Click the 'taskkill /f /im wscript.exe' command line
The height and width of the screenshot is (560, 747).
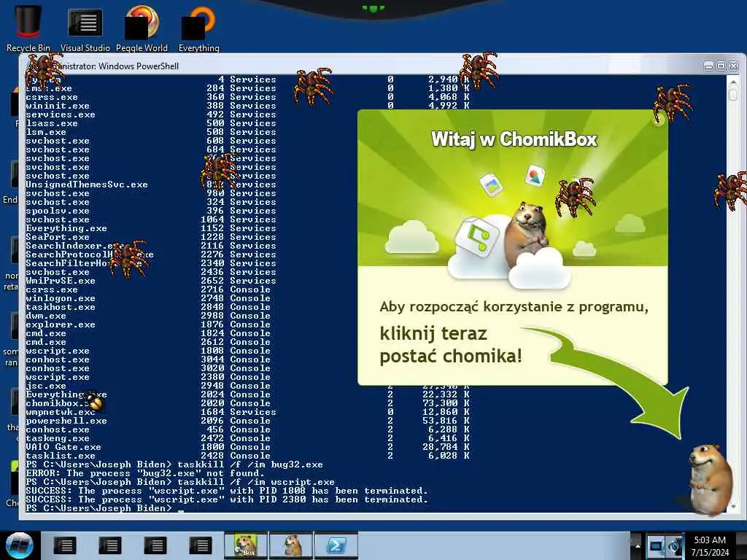256,482
